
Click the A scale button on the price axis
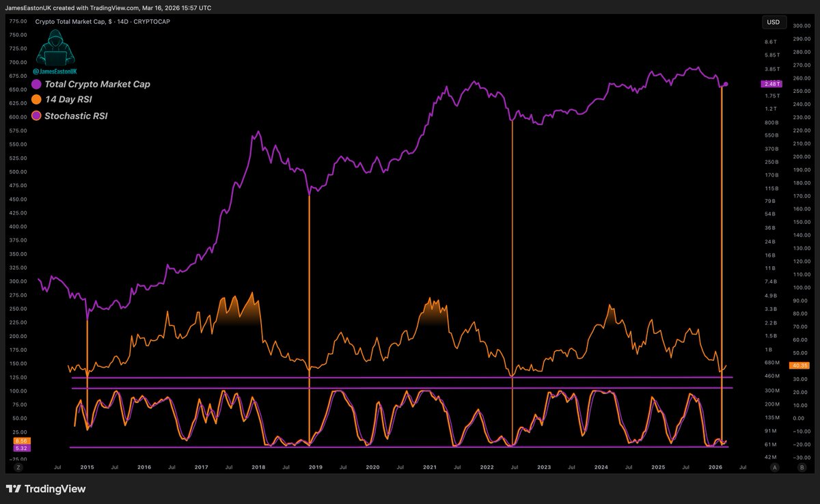click(774, 467)
